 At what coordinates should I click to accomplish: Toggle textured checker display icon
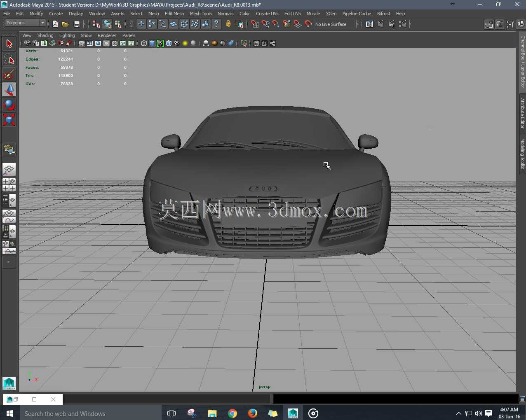(177, 43)
